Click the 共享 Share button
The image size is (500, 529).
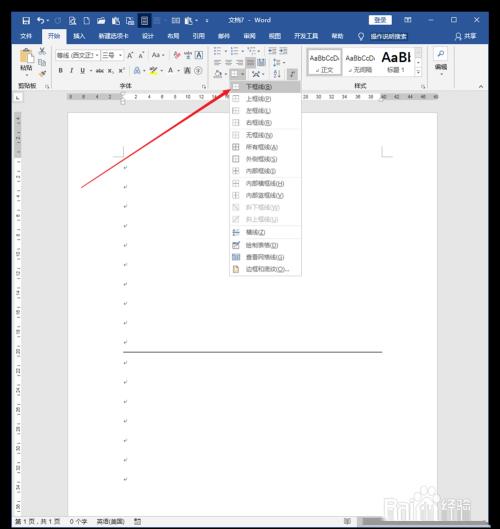(466, 36)
